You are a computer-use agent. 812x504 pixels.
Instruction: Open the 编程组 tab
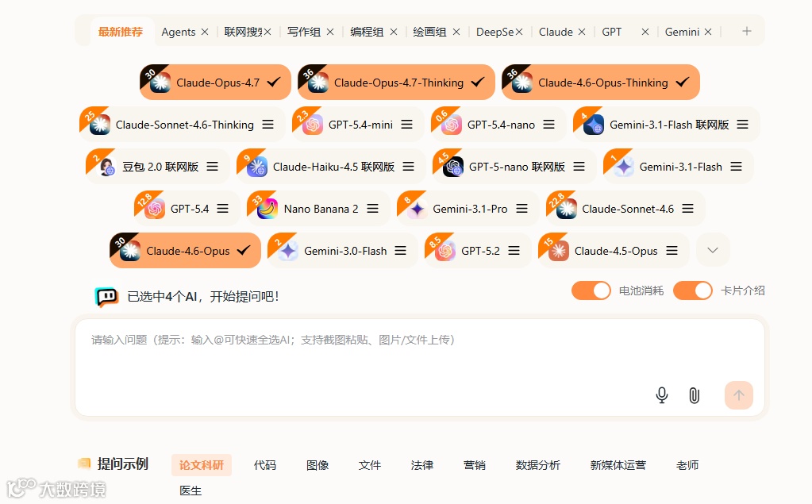[x=367, y=32]
